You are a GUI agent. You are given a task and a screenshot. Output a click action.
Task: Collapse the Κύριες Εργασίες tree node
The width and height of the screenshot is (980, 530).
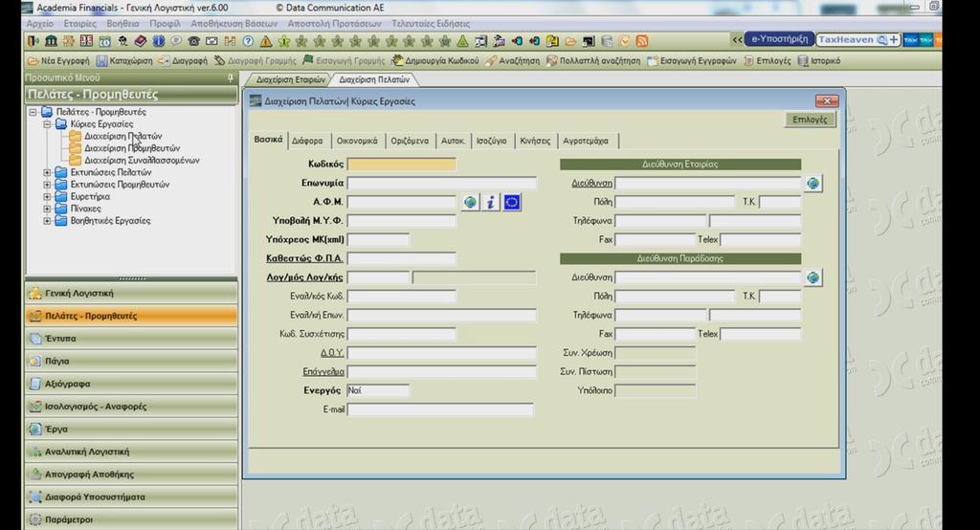(47, 123)
